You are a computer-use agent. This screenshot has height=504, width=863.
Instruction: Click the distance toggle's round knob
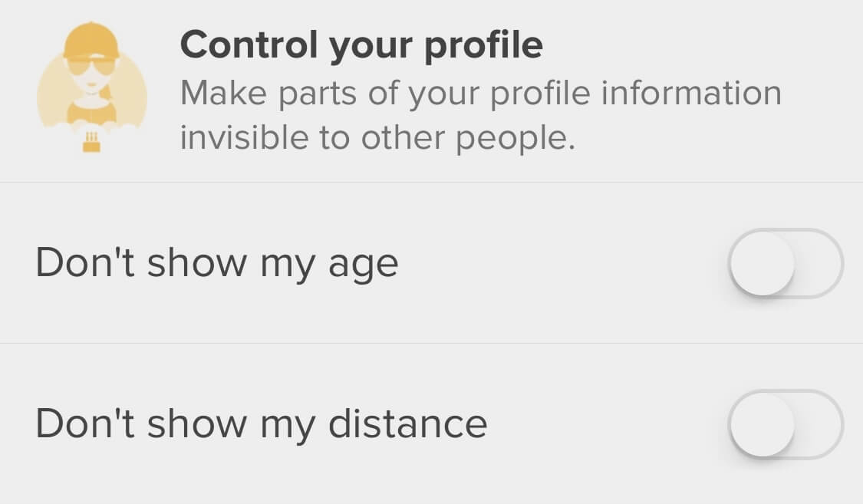tap(762, 424)
